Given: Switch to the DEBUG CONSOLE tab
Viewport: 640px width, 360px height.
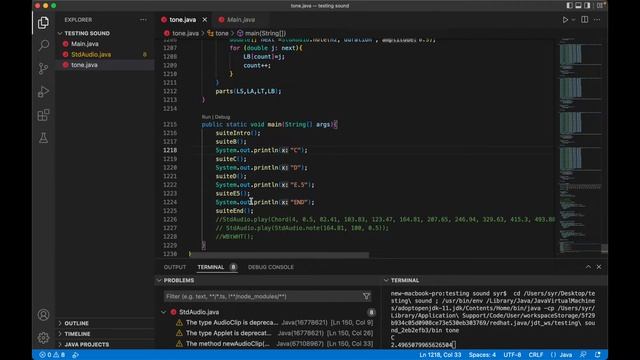Looking at the screenshot, I should pos(271,267).
